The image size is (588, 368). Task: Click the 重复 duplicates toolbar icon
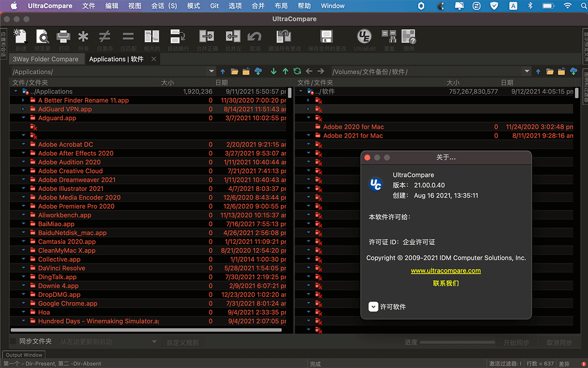click(x=389, y=37)
